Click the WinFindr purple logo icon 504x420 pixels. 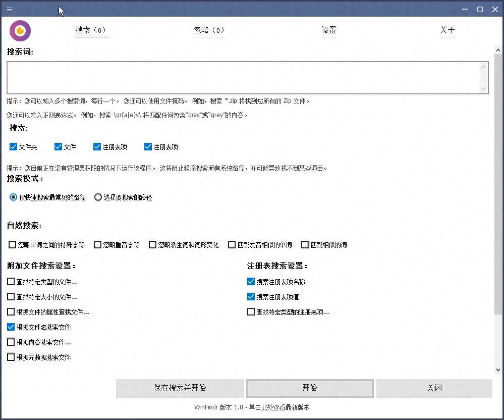[20, 31]
